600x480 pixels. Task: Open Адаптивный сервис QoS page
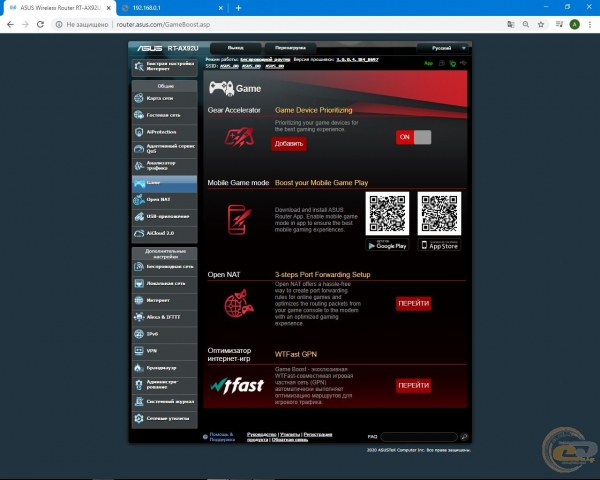point(165,149)
